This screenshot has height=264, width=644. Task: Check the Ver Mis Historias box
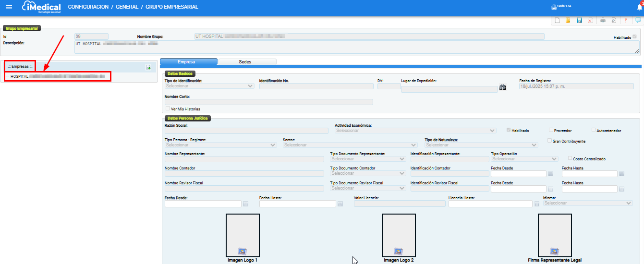coord(168,109)
